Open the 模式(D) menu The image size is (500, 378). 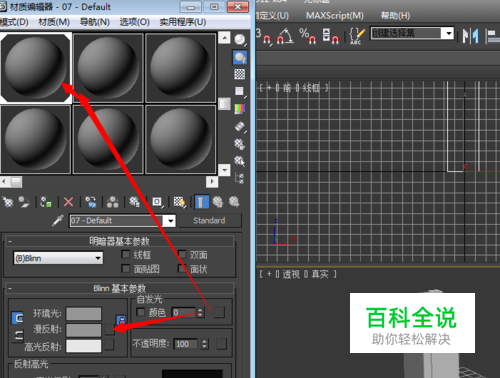pos(14,22)
